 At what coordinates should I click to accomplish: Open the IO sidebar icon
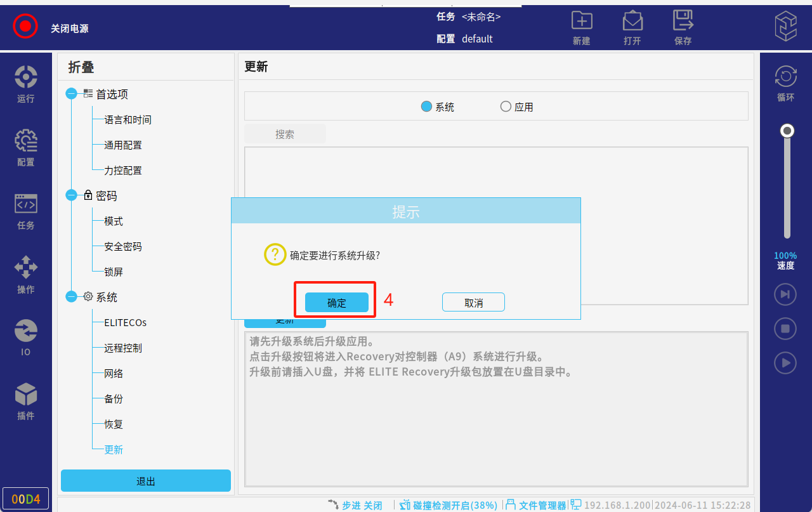(x=26, y=331)
